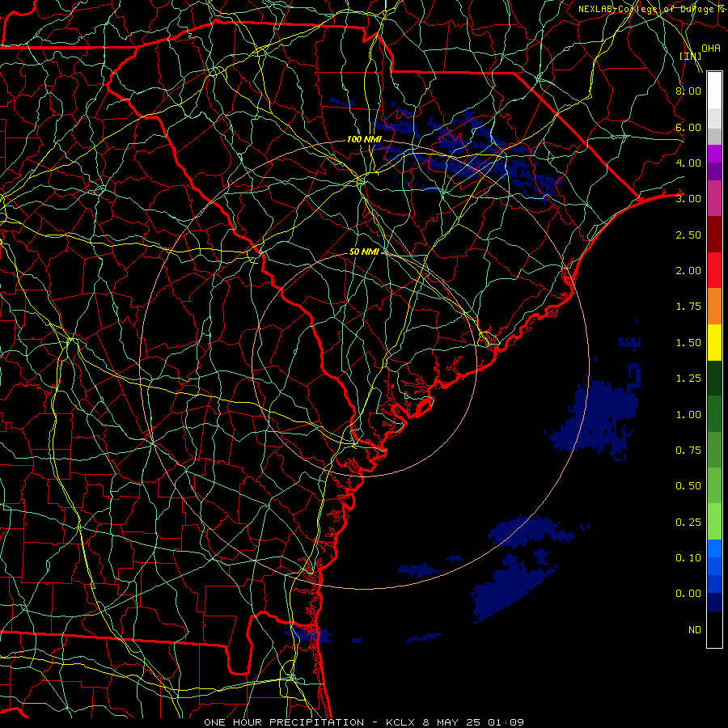Select the black ND color bar segment
This screenshot has width=728, height=728.
coord(714,629)
